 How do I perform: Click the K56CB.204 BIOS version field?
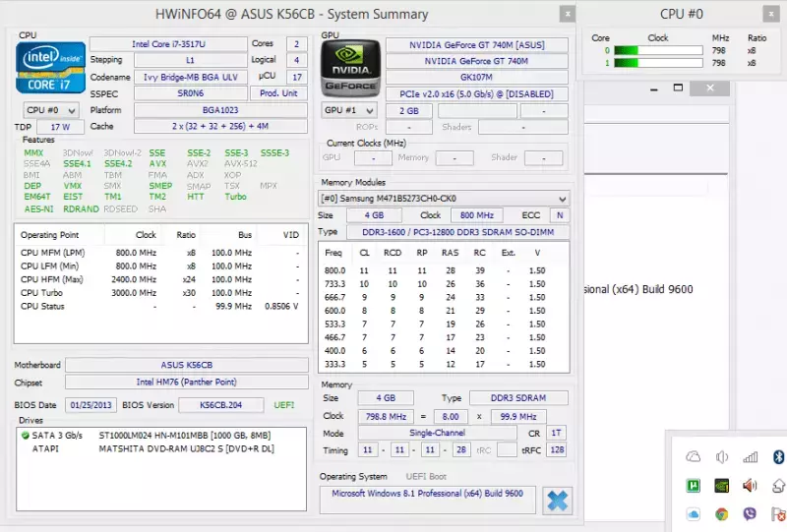pyautogui.click(x=220, y=405)
